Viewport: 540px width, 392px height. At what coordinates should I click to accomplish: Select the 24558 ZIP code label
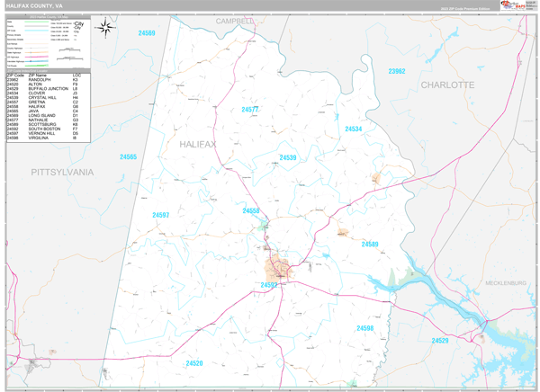coord(251,210)
